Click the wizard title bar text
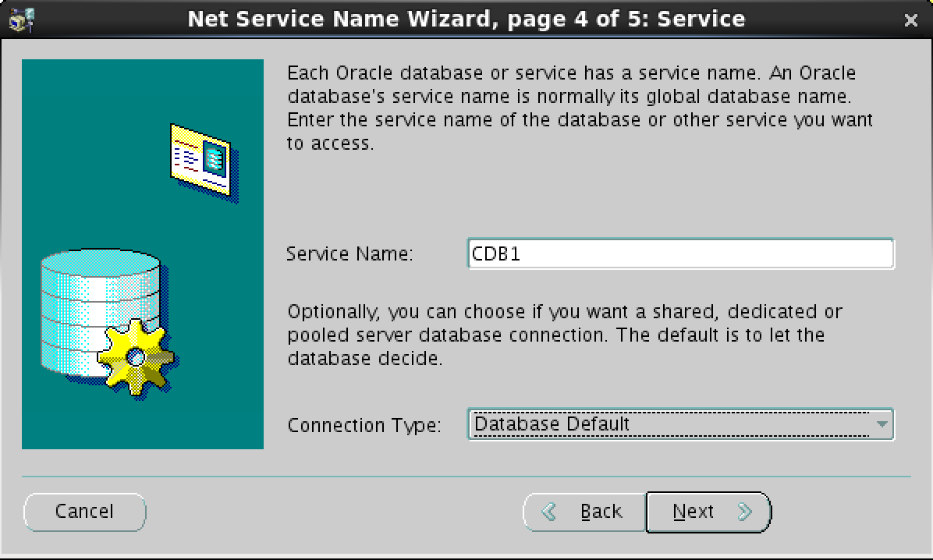This screenshot has width=933, height=560. 466,19
